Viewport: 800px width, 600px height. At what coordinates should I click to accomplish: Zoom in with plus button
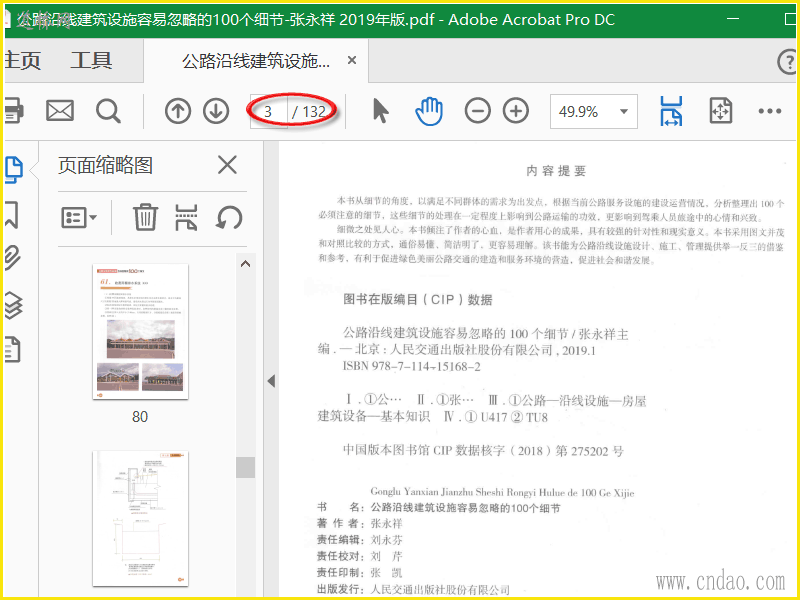click(516, 111)
